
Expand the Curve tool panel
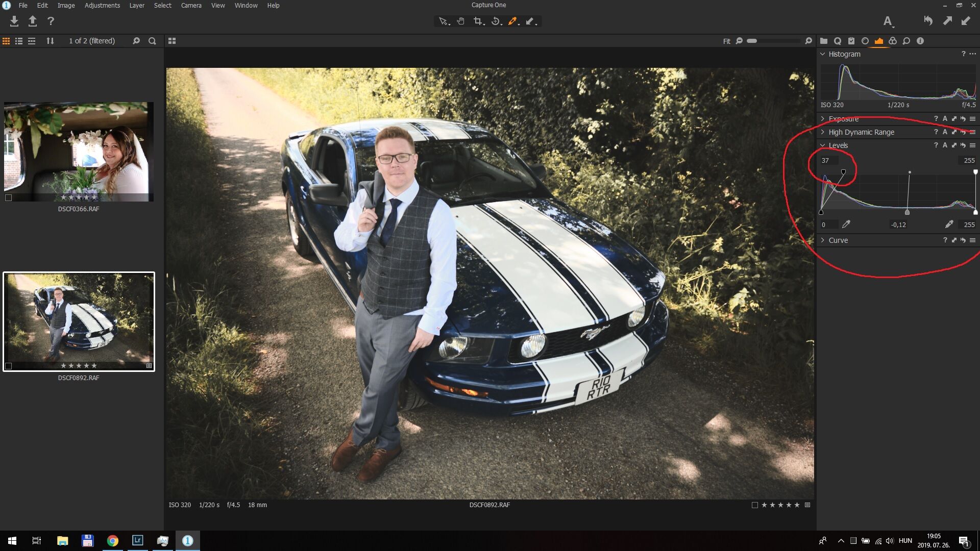[822, 240]
